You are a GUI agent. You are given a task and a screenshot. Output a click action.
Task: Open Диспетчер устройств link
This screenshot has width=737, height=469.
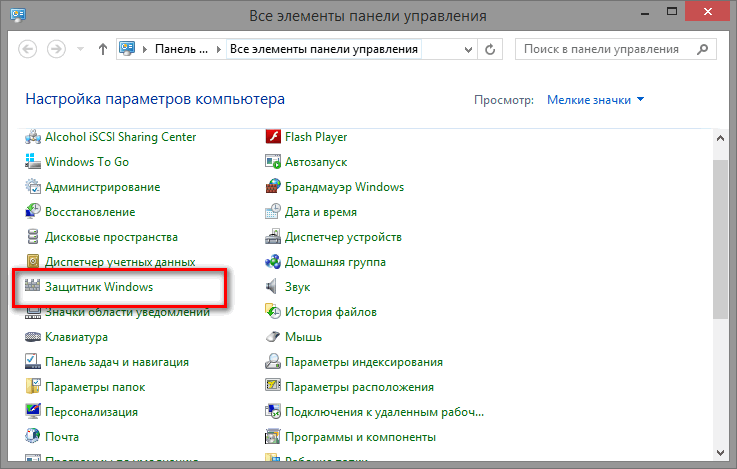pyautogui.click(x=343, y=237)
